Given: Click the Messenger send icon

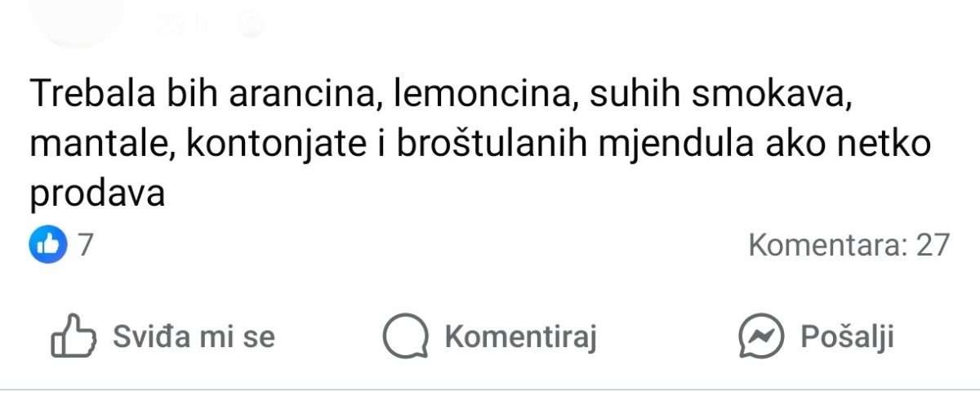Looking at the screenshot, I should [x=761, y=336].
